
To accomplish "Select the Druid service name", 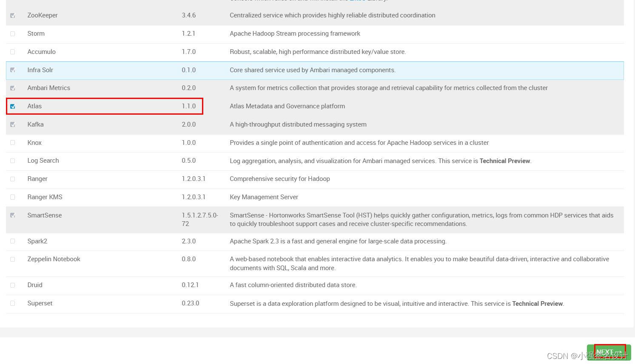I will click(x=35, y=285).
